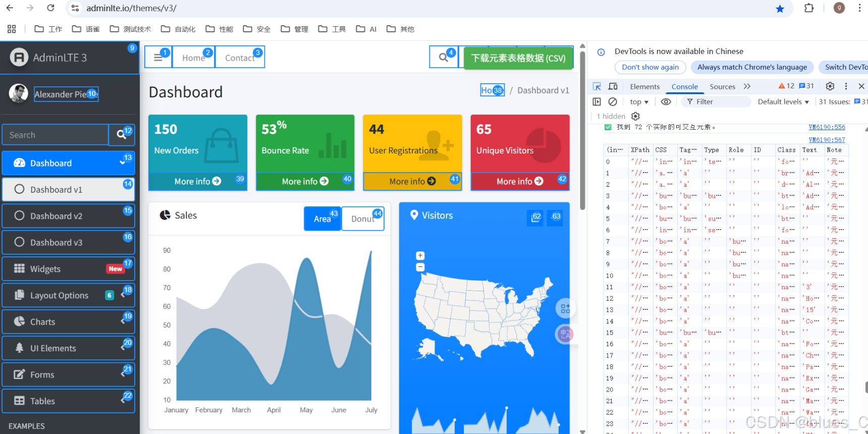The image size is (868, 434).
Task: Toggle the Area chart option in Sales
Action: coord(322,219)
